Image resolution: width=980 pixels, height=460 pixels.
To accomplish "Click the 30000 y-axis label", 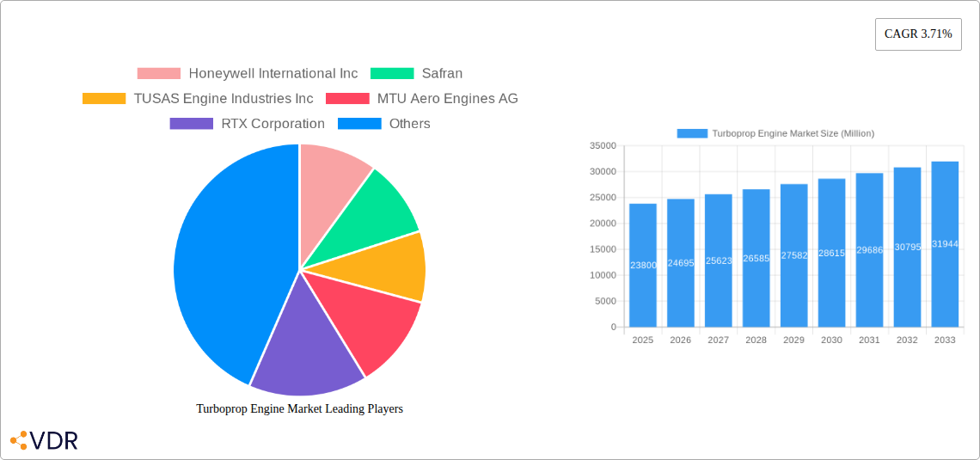I will tap(603, 172).
